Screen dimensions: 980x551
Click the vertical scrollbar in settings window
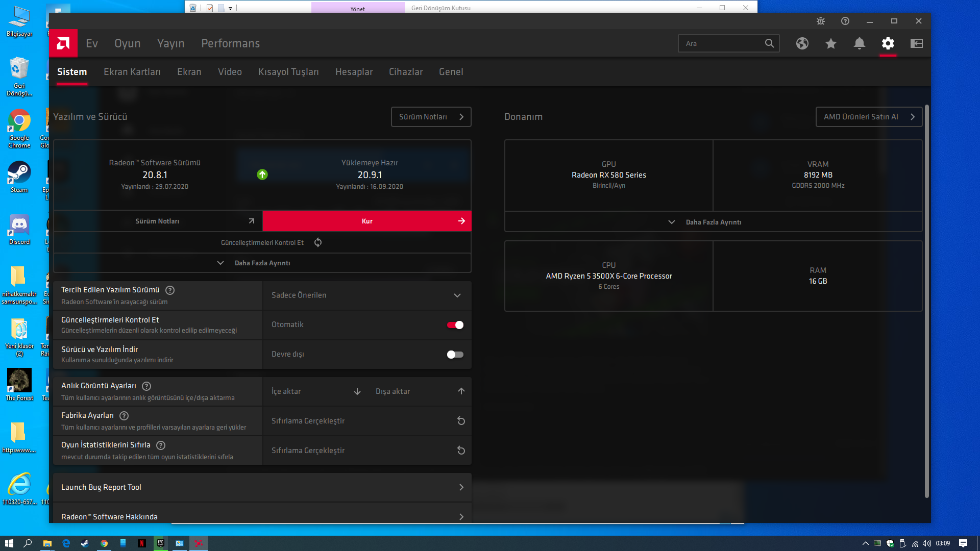pyautogui.click(x=927, y=301)
